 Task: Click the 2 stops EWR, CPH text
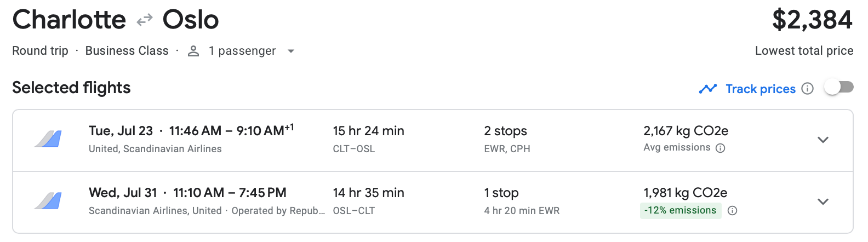click(x=506, y=139)
